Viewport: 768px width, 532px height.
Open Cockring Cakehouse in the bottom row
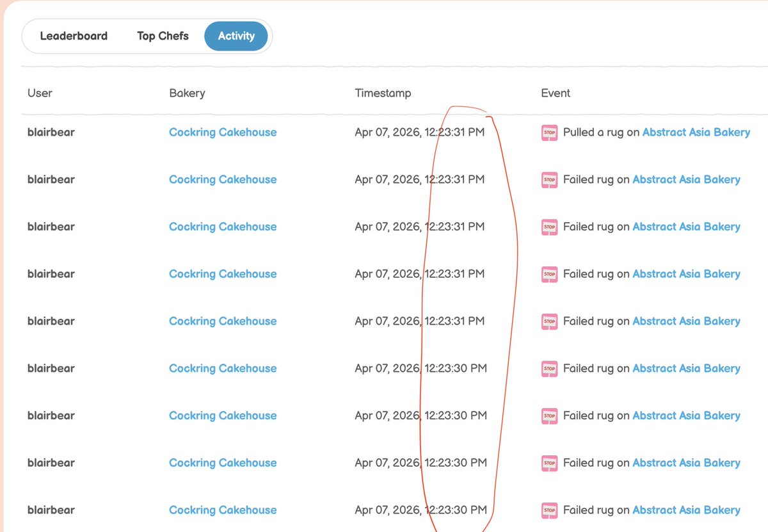[x=223, y=510]
